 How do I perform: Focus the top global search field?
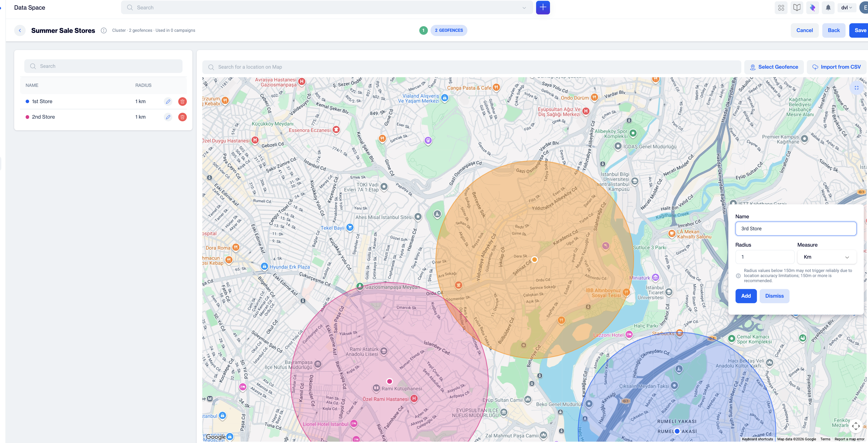[x=327, y=7]
